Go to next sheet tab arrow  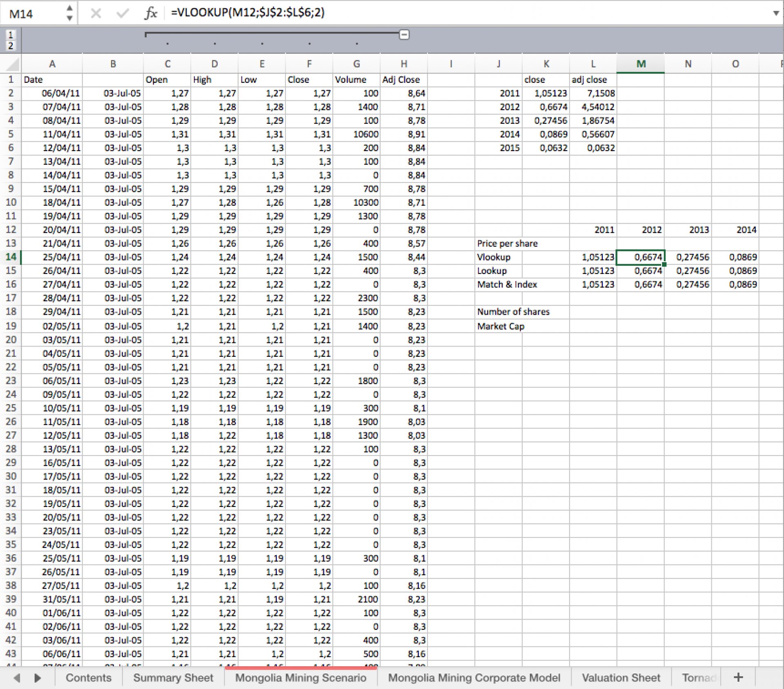coord(38,678)
